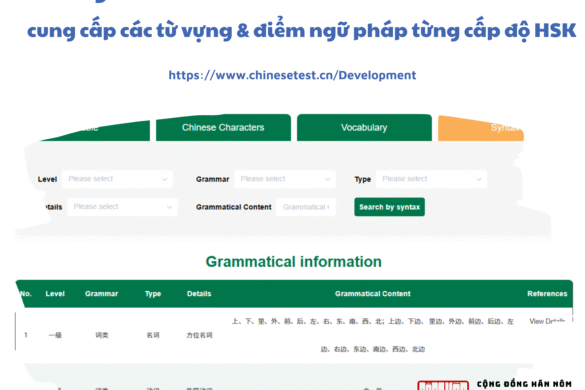Expand the Type dropdown
The image size is (585, 390).
pyautogui.click(x=431, y=179)
